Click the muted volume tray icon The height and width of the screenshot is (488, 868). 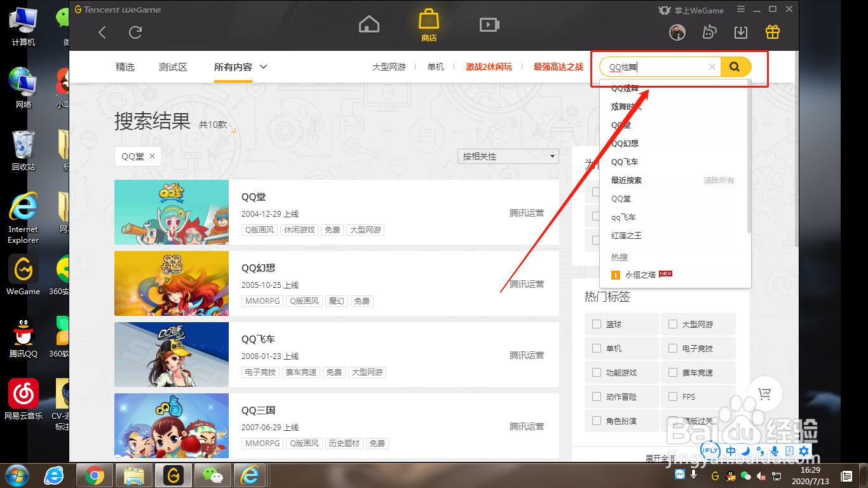coord(761,476)
